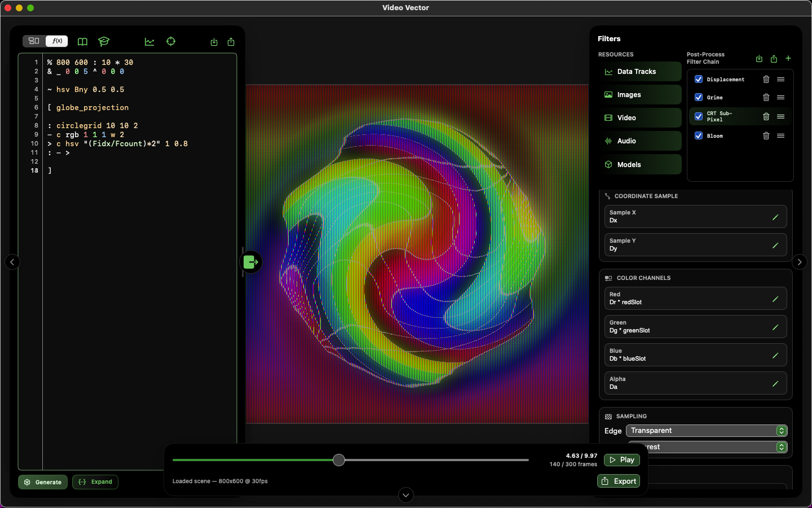Viewport: 812px width, 508px height.
Task: Click the Export button
Action: pos(619,481)
